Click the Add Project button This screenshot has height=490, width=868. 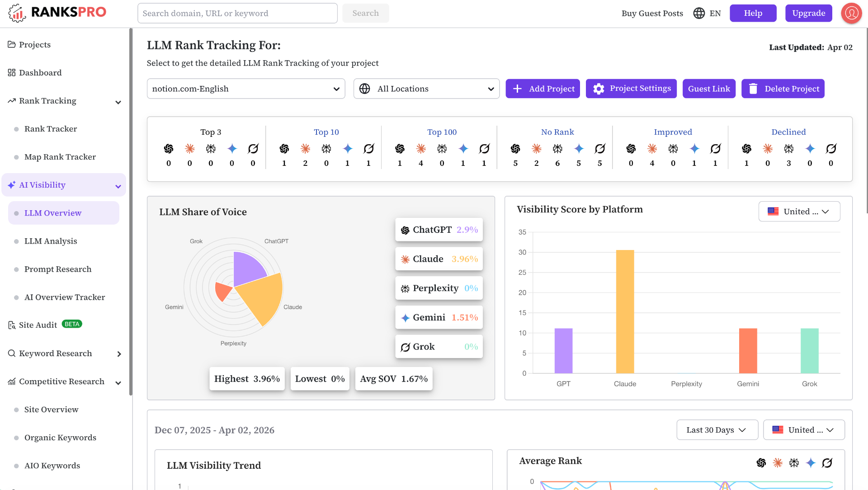click(x=542, y=89)
